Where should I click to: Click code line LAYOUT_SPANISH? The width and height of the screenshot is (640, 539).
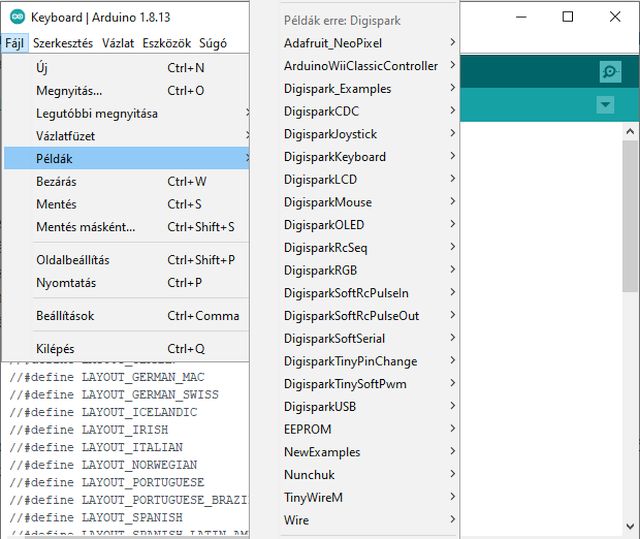coord(96,517)
